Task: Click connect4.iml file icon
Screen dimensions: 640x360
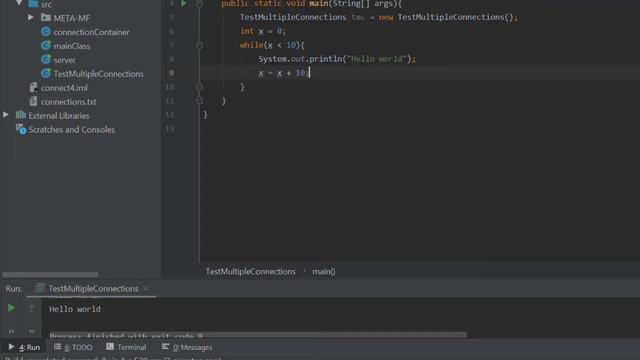Action: click(33, 87)
